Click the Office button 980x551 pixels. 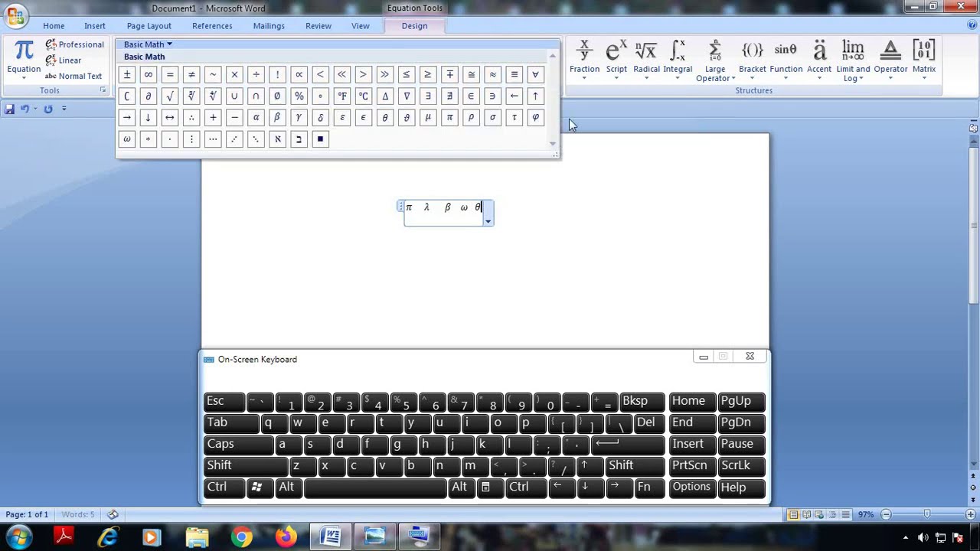pos(15,15)
